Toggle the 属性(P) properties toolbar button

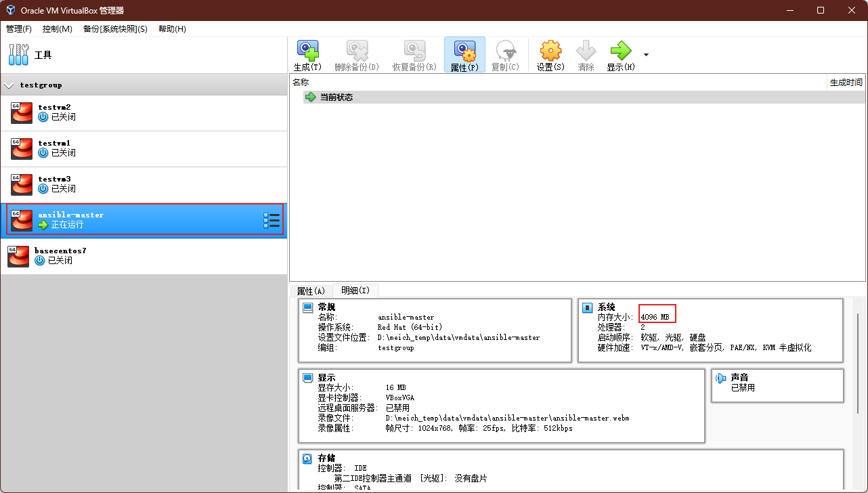464,55
